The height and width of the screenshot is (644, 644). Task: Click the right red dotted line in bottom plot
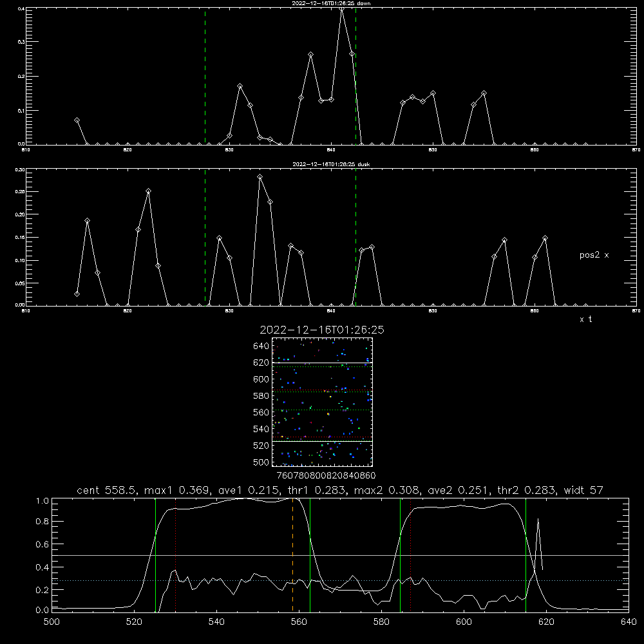410,554
